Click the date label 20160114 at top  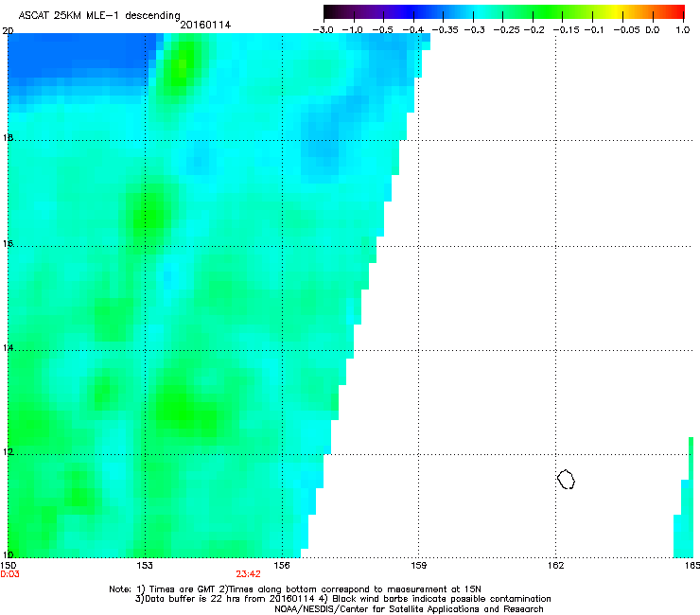tap(205, 25)
